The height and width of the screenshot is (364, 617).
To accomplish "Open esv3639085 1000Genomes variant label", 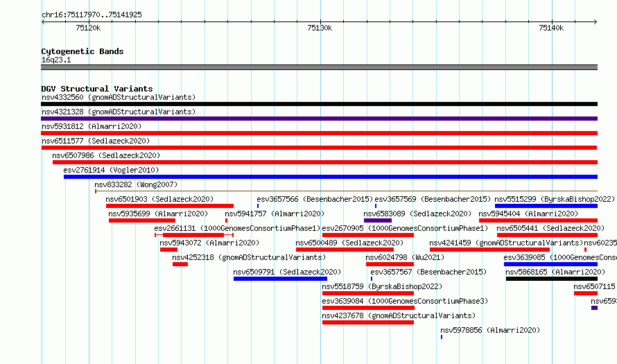I will (x=560, y=257).
